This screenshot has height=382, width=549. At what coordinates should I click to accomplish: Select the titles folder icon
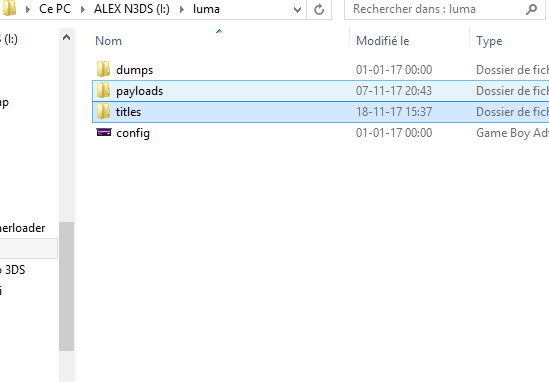click(103, 111)
